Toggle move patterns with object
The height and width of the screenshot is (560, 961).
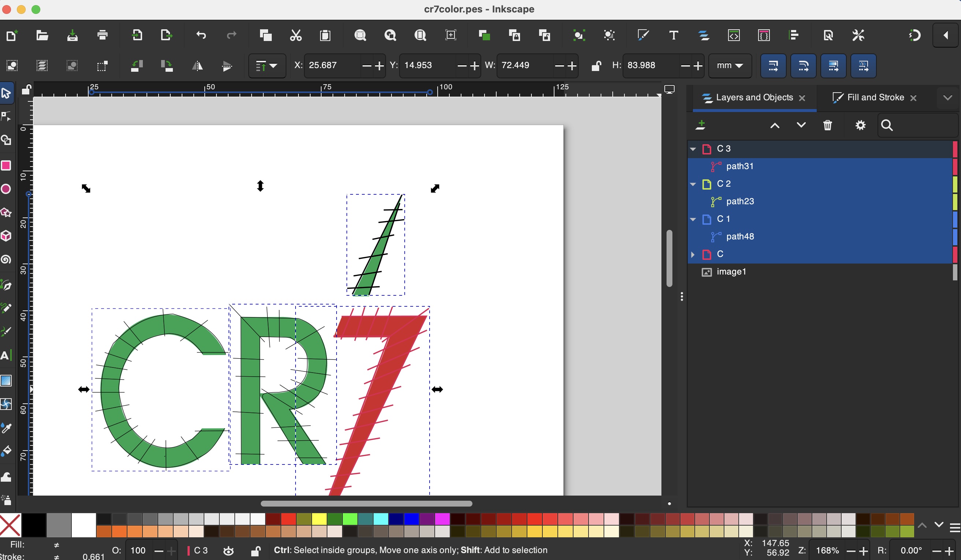coord(863,66)
